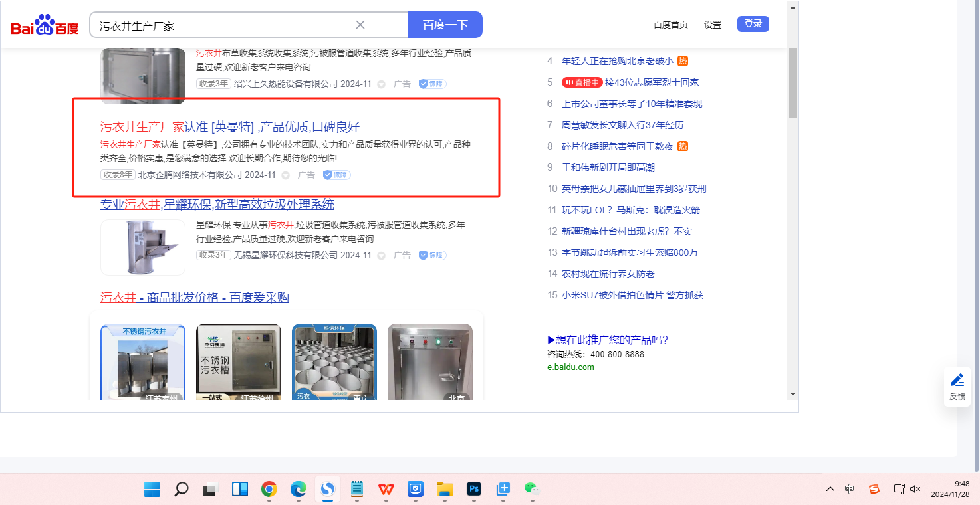Click the 热 tag beside 碎片化睡眠危害等同于熬夜
980x505 pixels.
tap(683, 146)
